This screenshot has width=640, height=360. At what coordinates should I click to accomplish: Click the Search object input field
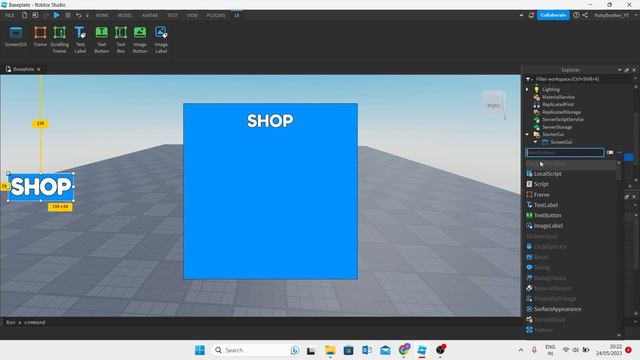click(x=564, y=153)
